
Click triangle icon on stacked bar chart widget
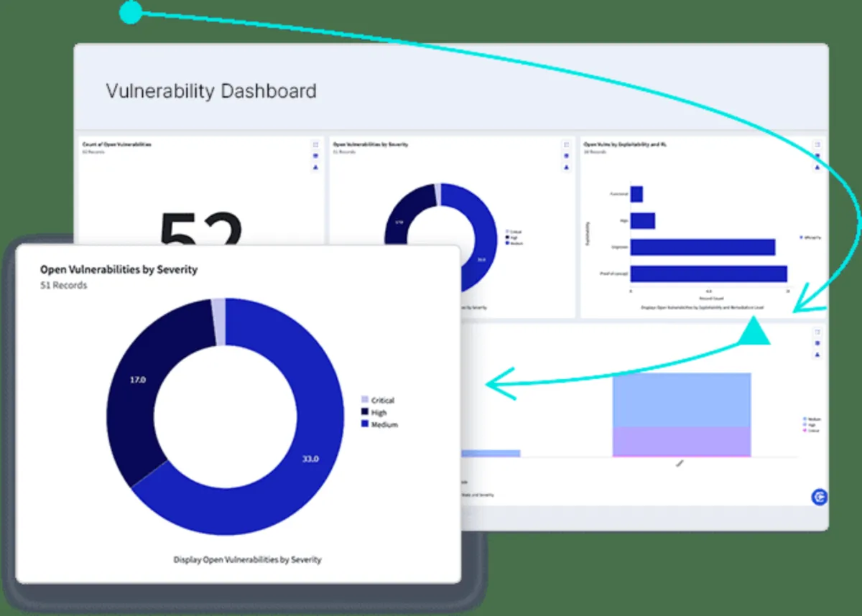tap(817, 355)
